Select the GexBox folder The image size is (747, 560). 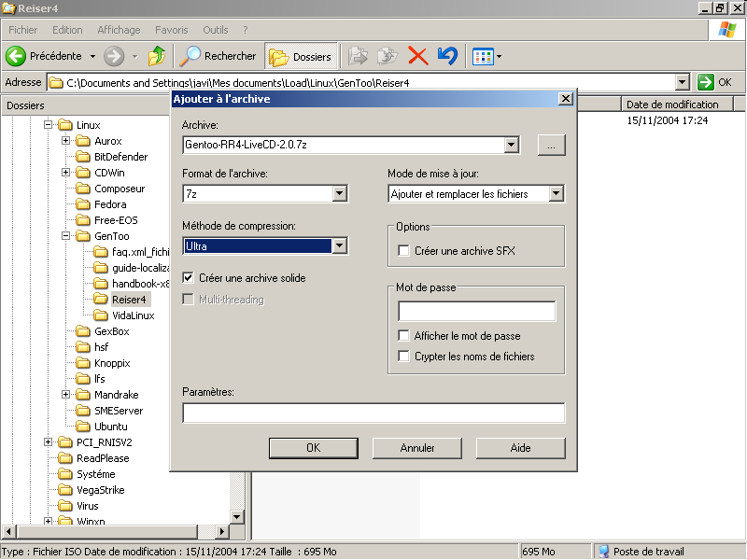(103, 331)
